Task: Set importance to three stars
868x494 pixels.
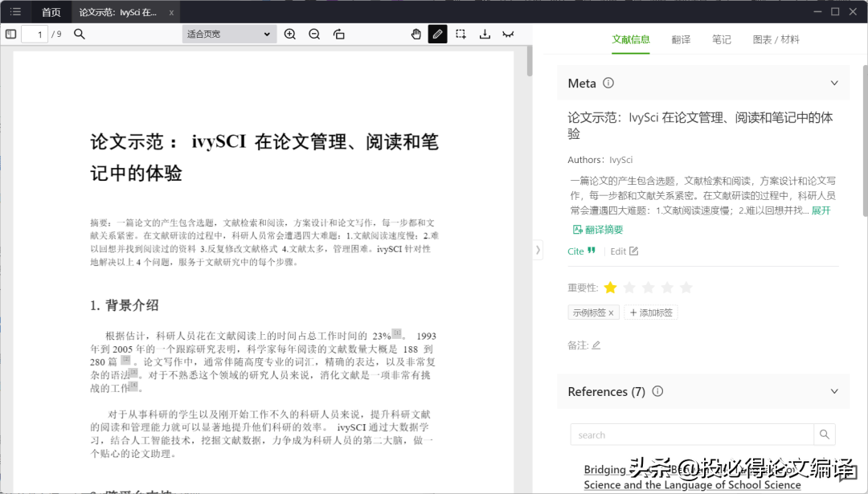Action: [x=649, y=288]
